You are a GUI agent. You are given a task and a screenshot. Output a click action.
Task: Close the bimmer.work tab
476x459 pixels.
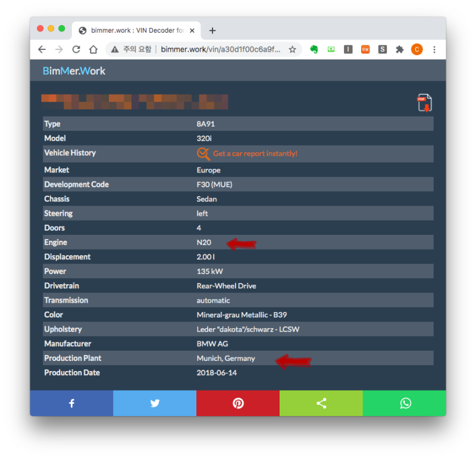point(192,31)
